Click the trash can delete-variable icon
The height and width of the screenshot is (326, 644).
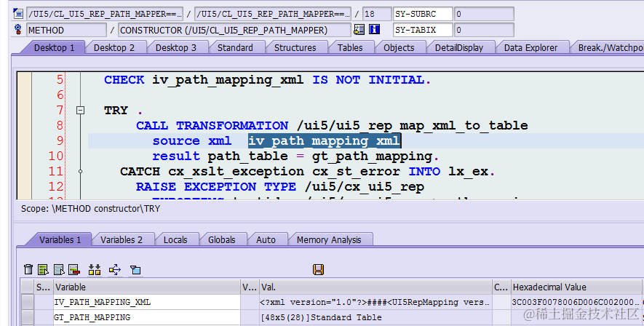(x=28, y=269)
